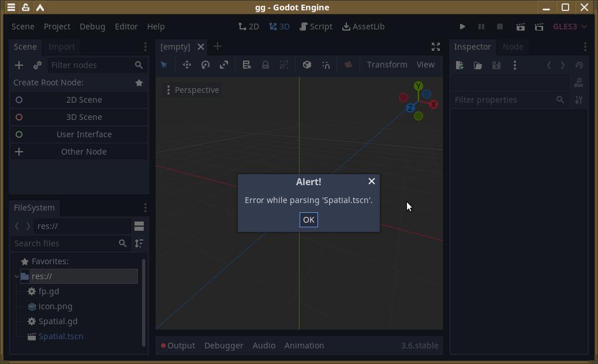Image resolution: width=598 pixels, height=364 pixels.
Task: Close the Alert dialog with the X
Action: point(372,182)
